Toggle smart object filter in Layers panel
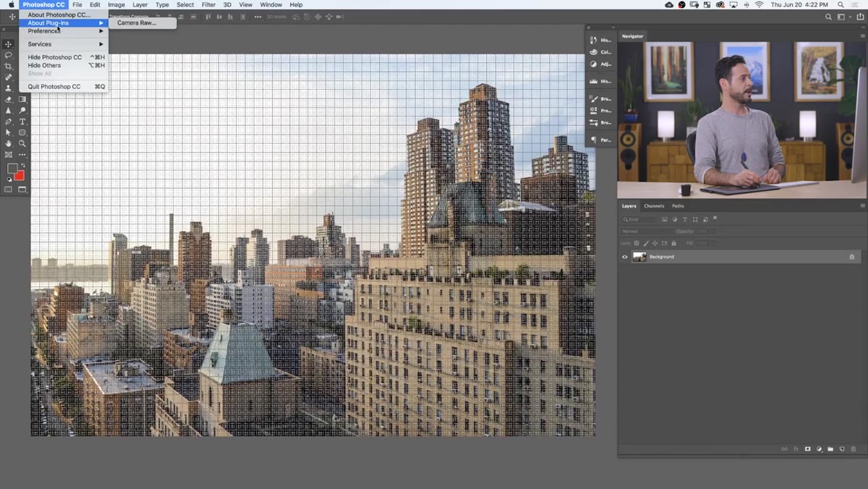Image resolution: width=868 pixels, height=489 pixels. (705, 219)
